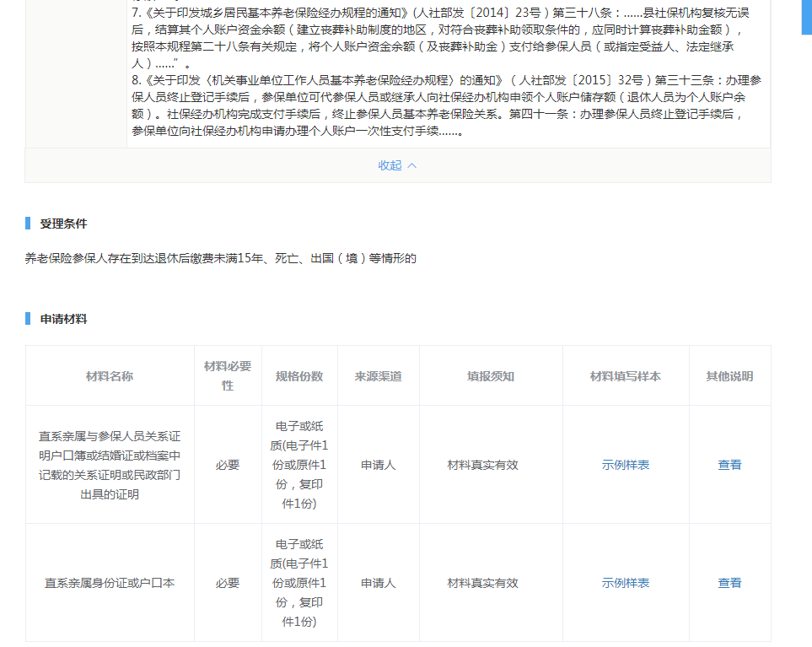
Task: Click the up chevron next to 收起
Action: click(412, 165)
